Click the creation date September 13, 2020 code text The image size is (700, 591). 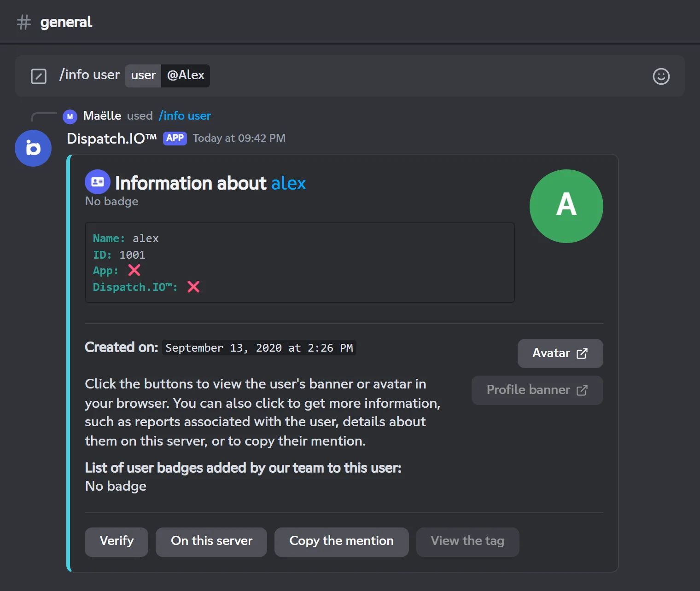(x=259, y=348)
